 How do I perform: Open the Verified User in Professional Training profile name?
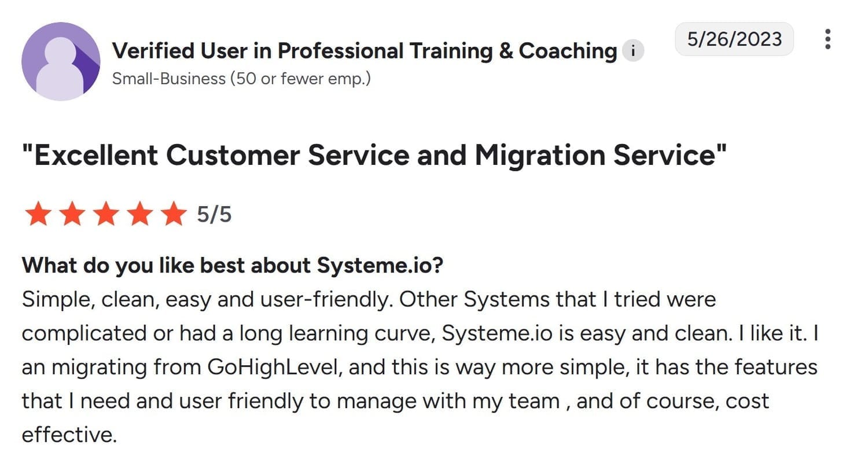364,51
